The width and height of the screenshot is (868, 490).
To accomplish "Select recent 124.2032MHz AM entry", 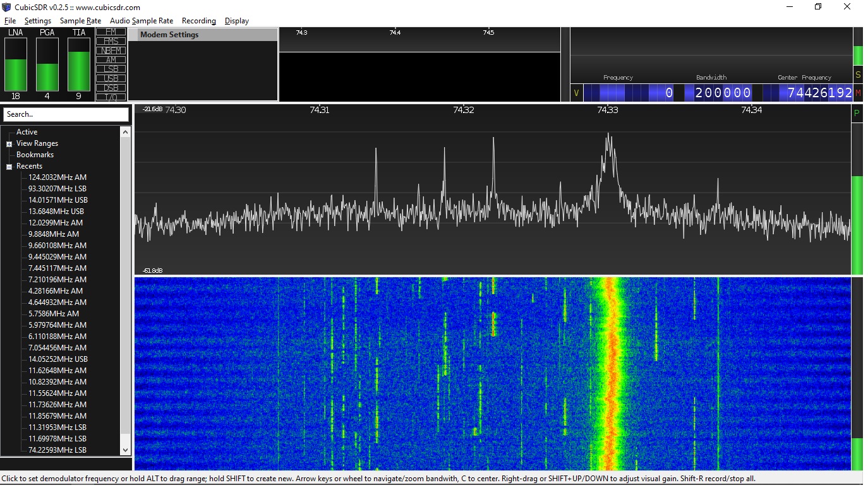I will coord(57,177).
